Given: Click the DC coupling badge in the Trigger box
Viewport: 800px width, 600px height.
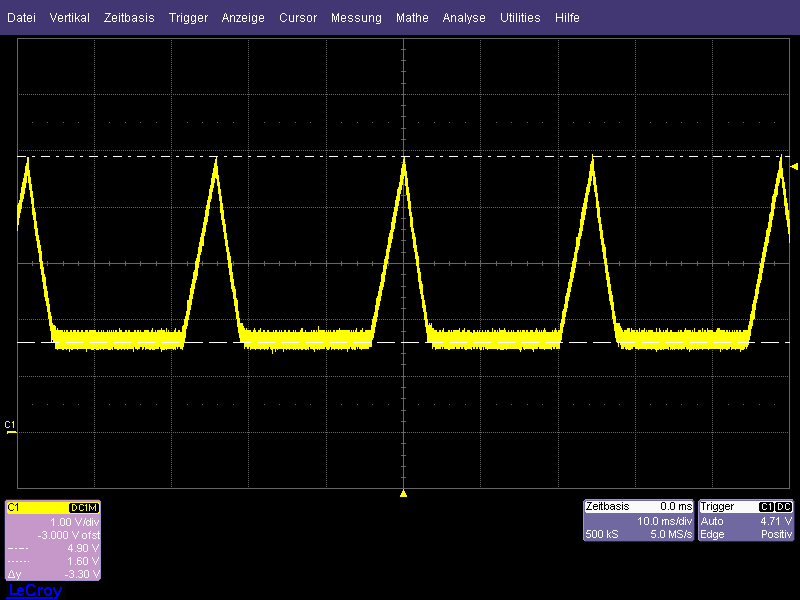Looking at the screenshot, I should coord(783,507).
